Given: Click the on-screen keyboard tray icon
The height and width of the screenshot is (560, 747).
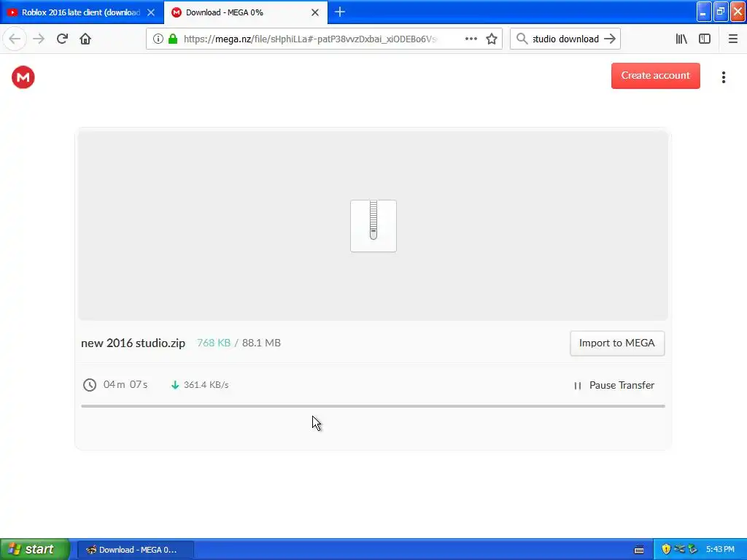Looking at the screenshot, I should click(639, 550).
